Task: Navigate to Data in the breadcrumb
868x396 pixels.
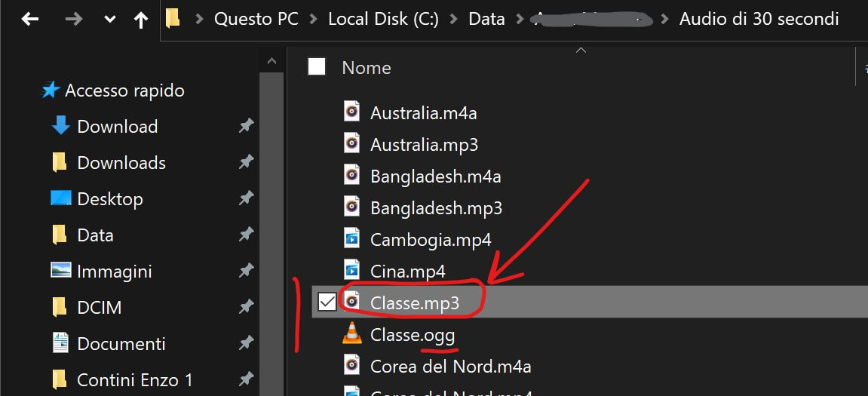Action: [486, 19]
